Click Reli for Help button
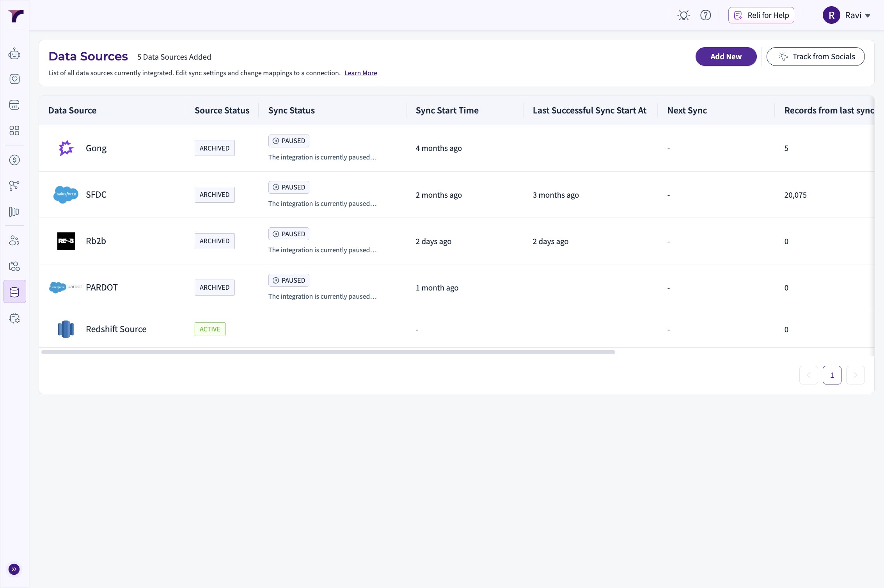This screenshot has width=884, height=588. pos(761,15)
